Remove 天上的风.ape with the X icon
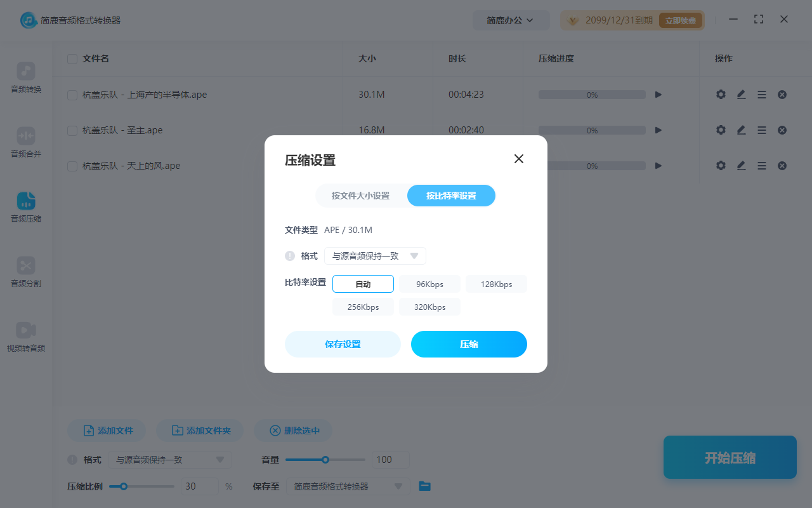The height and width of the screenshot is (508, 812). tap(782, 166)
